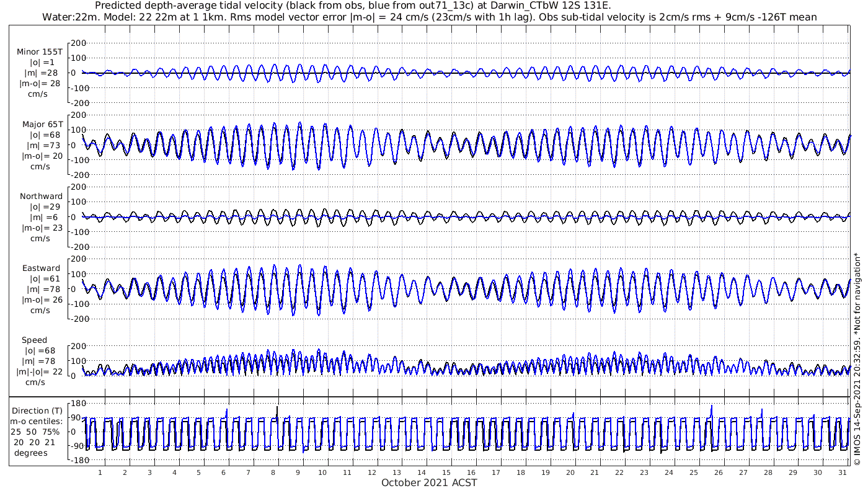This screenshot has height=496, width=868.
Task: Click day 31 tick label on the time axis
Action: [x=841, y=472]
